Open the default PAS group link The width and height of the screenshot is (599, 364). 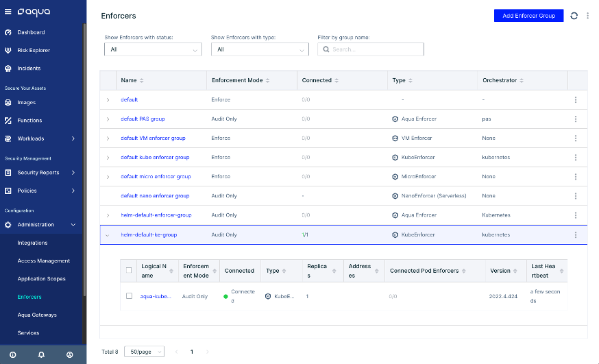tap(143, 119)
